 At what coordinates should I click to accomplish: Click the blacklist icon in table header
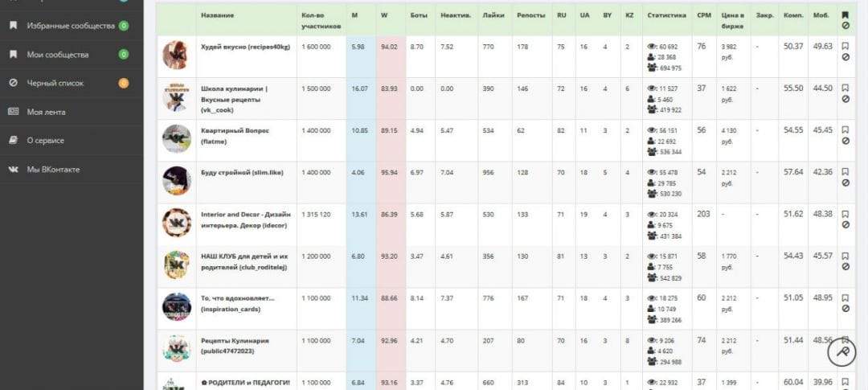click(845, 26)
